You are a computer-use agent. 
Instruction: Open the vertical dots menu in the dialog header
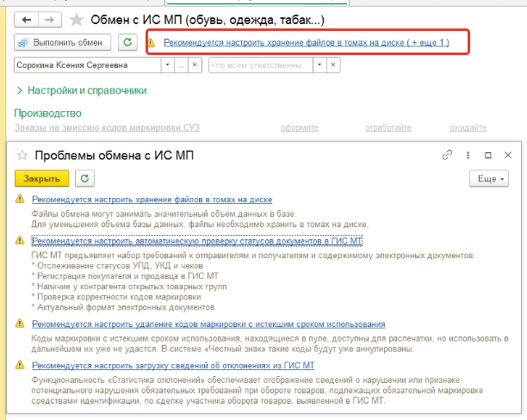pyautogui.click(x=468, y=156)
